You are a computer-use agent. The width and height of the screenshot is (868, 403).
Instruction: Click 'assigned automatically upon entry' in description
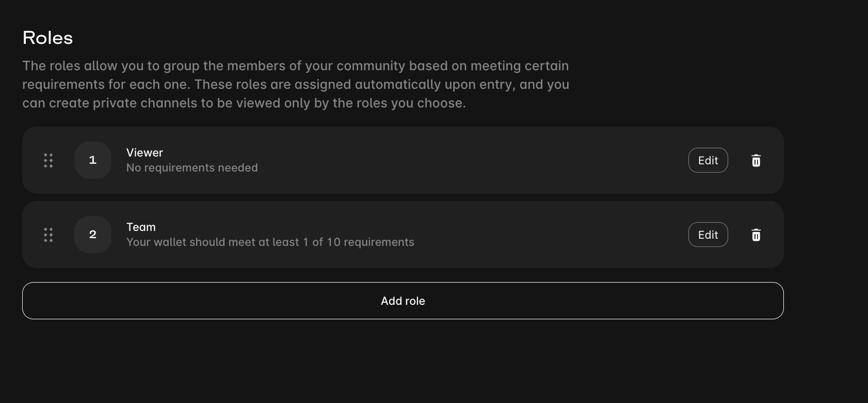pos(435,85)
